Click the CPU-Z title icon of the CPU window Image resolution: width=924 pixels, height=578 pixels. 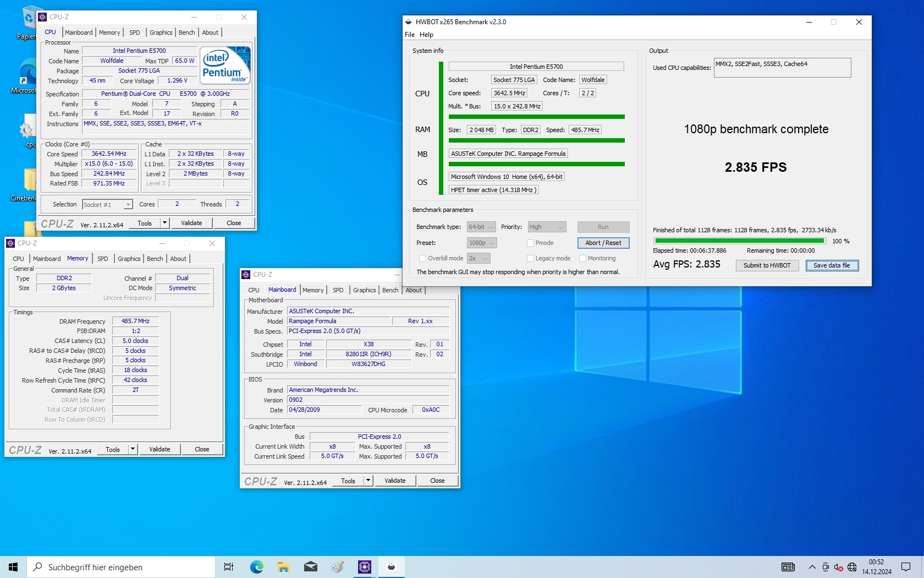tap(42, 17)
